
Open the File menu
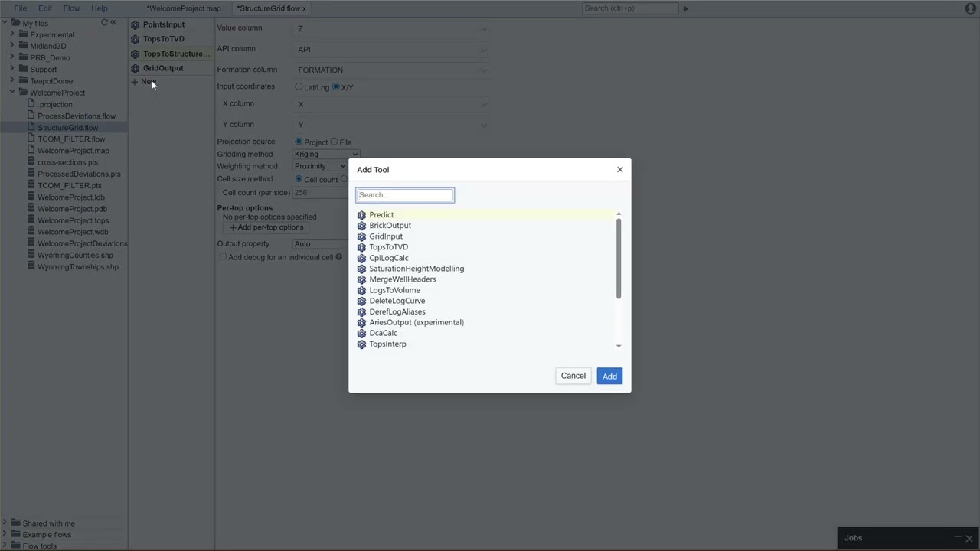pos(21,8)
